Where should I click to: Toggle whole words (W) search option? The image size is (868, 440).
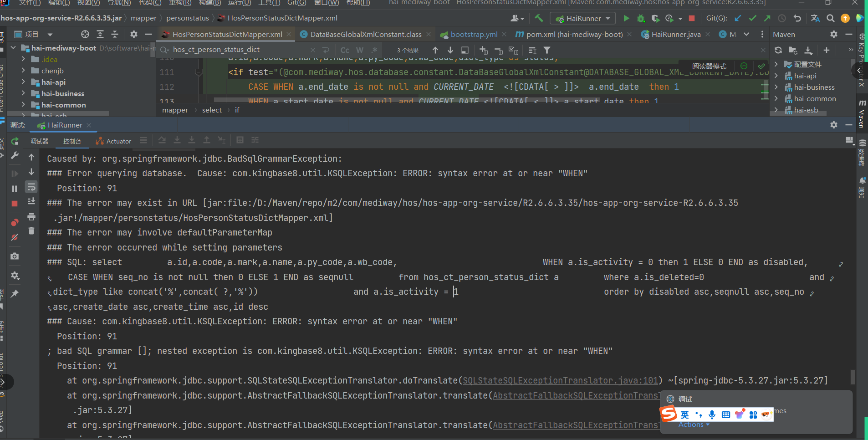(360, 50)
